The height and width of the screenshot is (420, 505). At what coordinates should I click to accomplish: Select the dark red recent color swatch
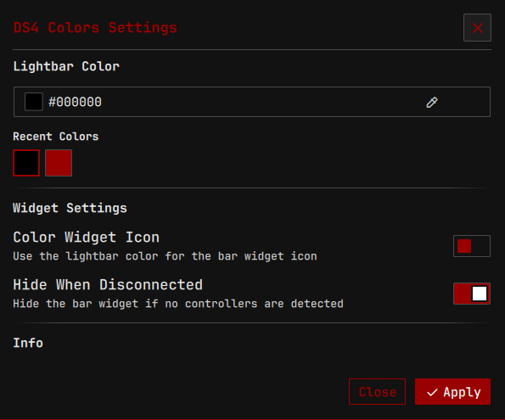[x=59, y=163]
